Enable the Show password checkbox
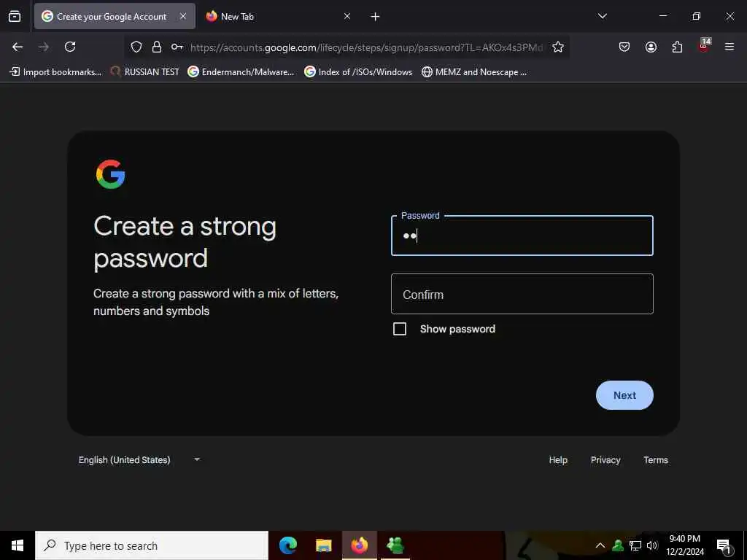Image resolution: width=747 pixels, height=560 pixels. 400,329
